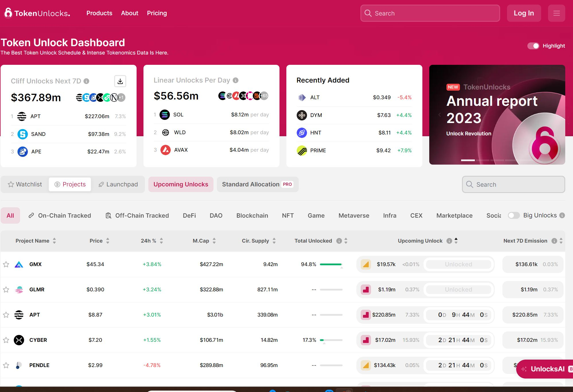Click the HNT token icon
The height and width of the screenshot is (392, 573).
[x=302, y=133]
